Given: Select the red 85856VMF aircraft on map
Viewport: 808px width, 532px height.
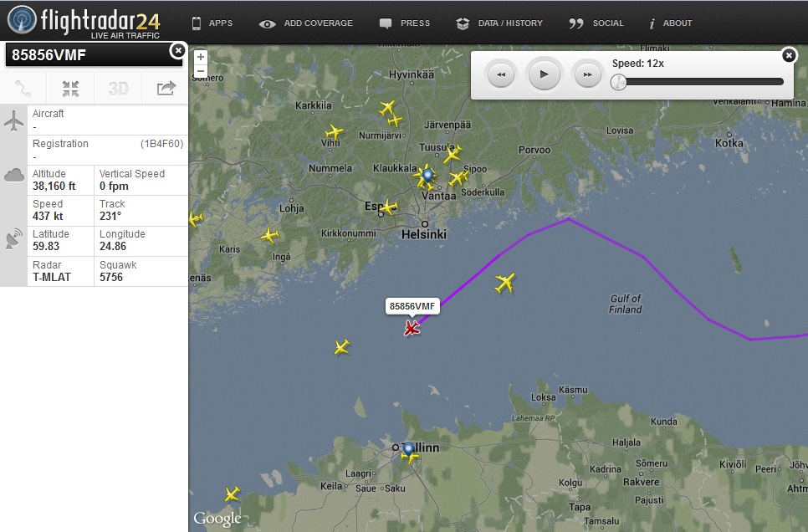Looking at the screenshot, I should pyautogui.click(x=412, y=329).
